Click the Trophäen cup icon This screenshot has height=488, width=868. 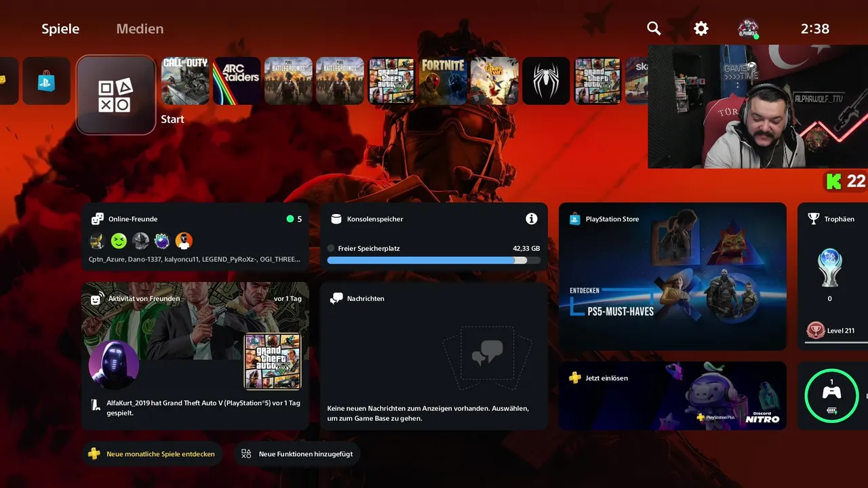click(814, 219)
